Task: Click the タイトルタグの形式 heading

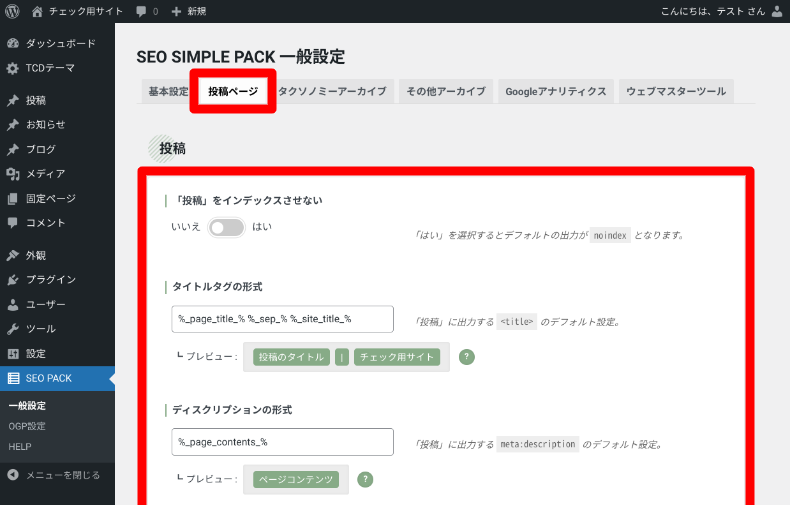Action: coord(217,287)
